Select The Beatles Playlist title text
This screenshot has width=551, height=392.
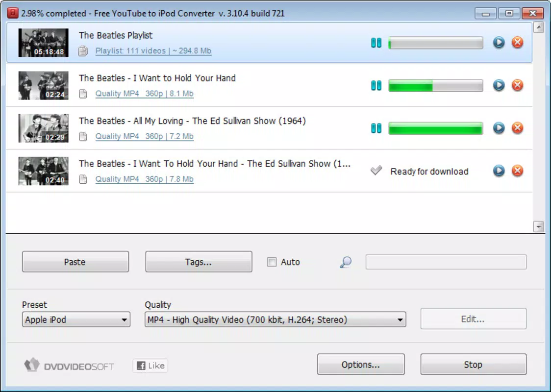(116, 35)
